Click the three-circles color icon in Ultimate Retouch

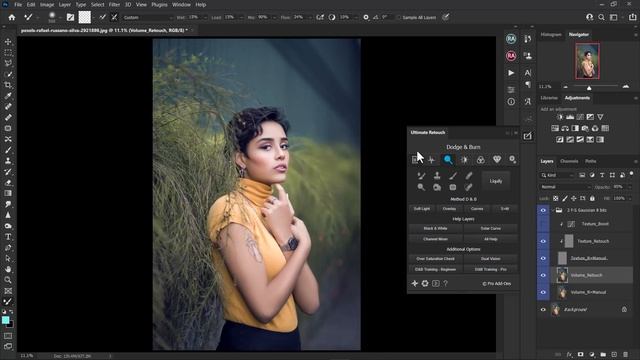480,160
